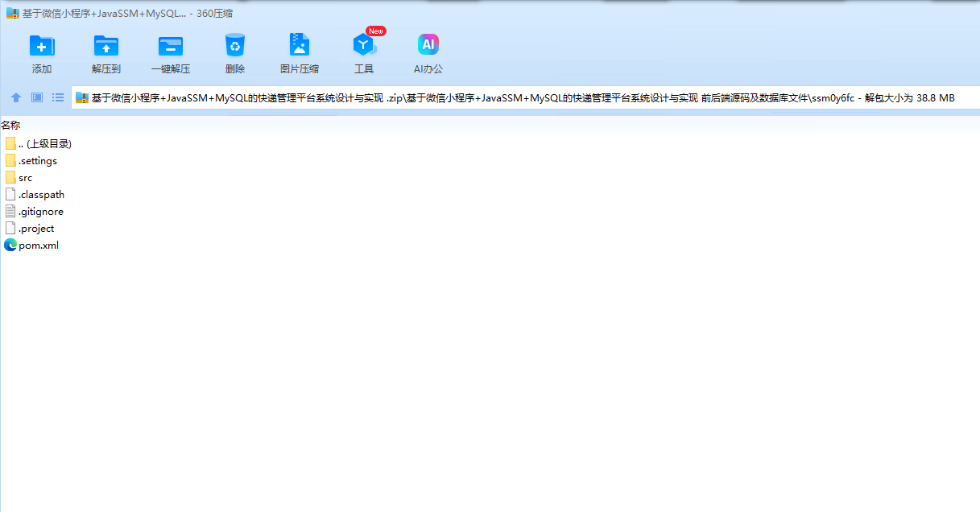
Task: Click the archive path address field
Action: 525,98
